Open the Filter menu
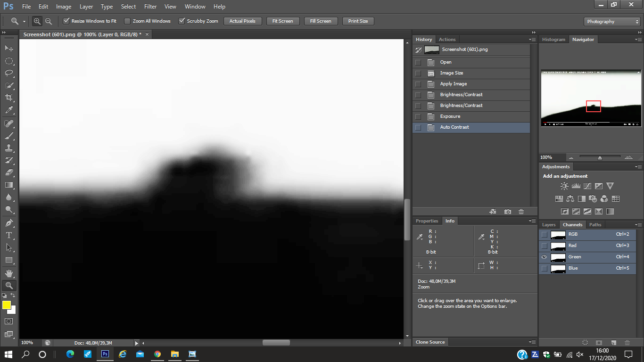 [150, 7]
